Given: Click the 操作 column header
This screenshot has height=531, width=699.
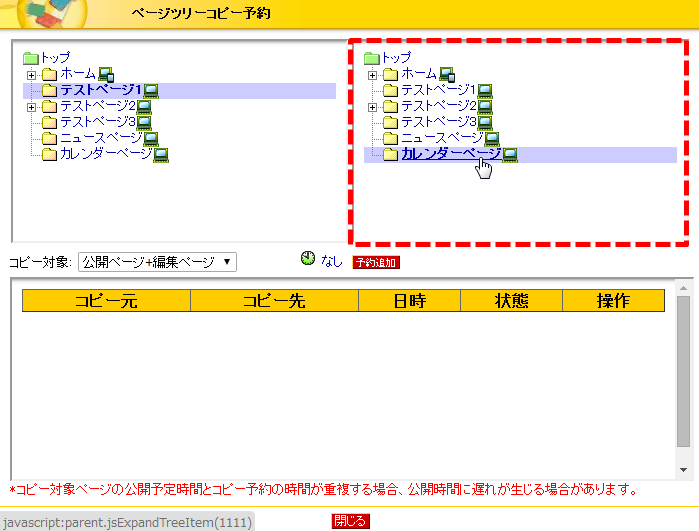Looking at the screenshot, I should [613, 300].
